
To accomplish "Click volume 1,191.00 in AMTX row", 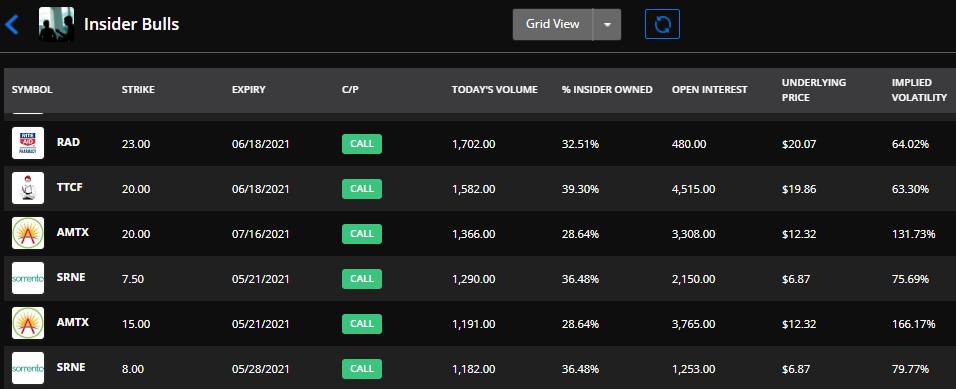I will [x=474, y=324].
